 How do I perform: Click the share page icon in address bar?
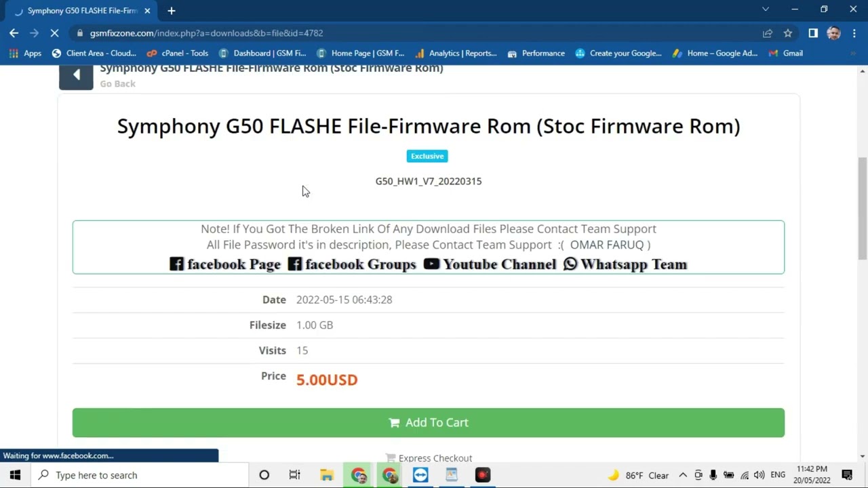pyautogui.click(x=768, y=33)
